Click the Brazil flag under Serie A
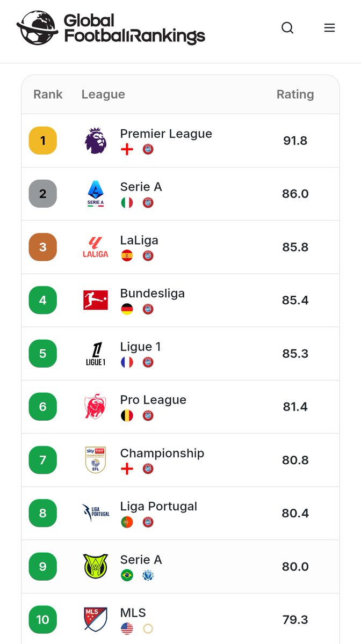Screen dimensions: 361x644 tap(127, 575)
